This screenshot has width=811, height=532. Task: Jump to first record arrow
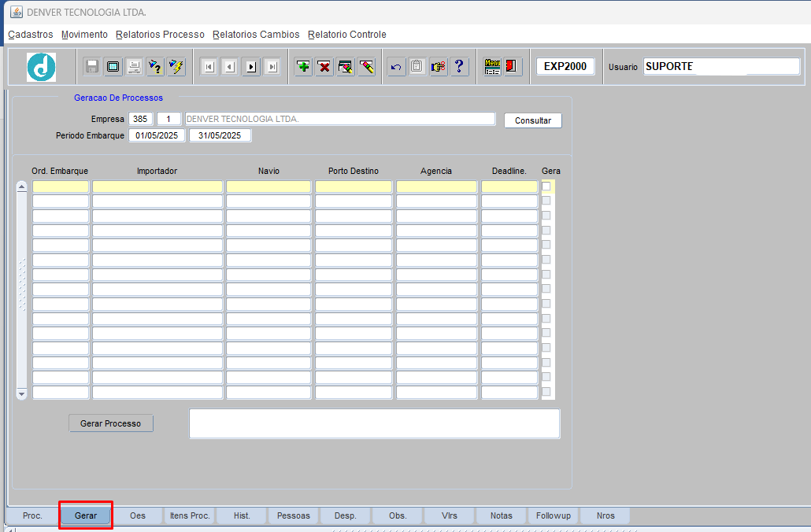point(209,67)
